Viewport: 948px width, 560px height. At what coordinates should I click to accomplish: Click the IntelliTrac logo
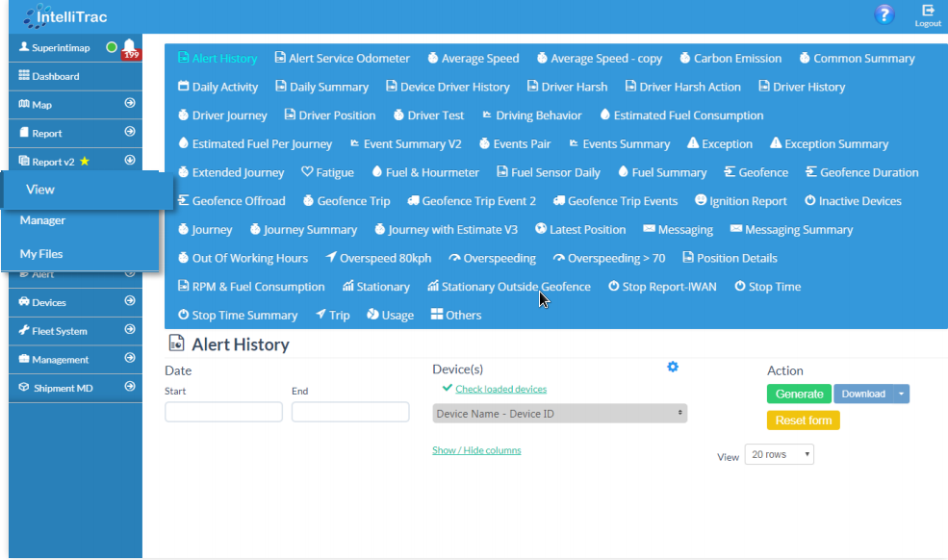pyautogui.click(x=67, y=15)
